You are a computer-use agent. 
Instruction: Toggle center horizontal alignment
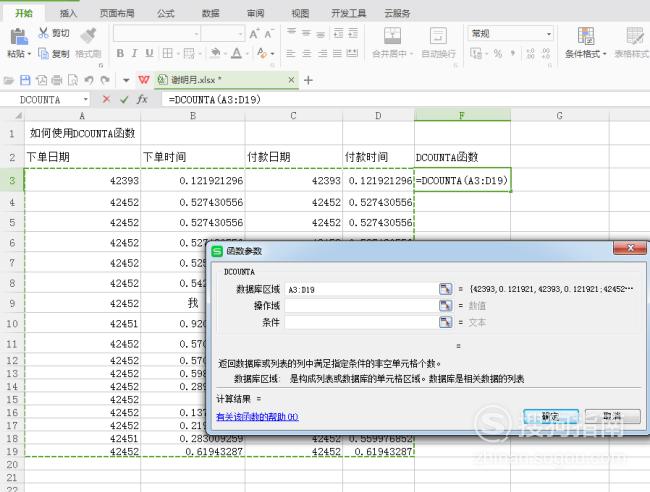coord(306,53)
